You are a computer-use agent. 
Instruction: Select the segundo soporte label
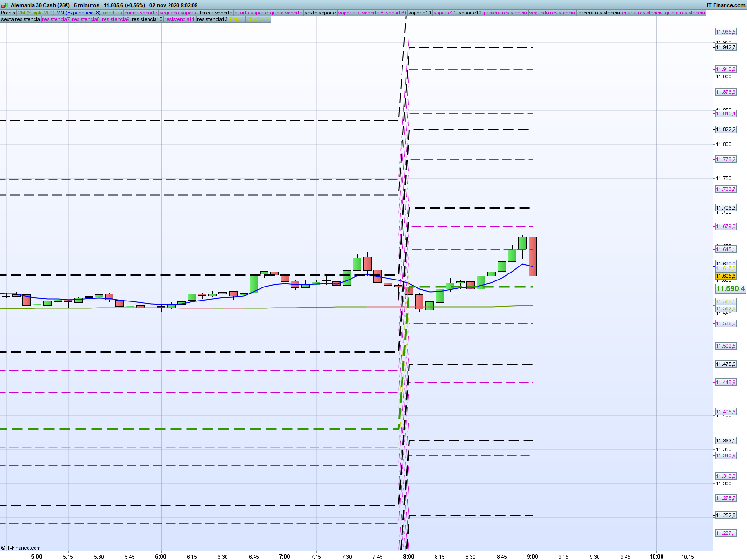[178, 13]
